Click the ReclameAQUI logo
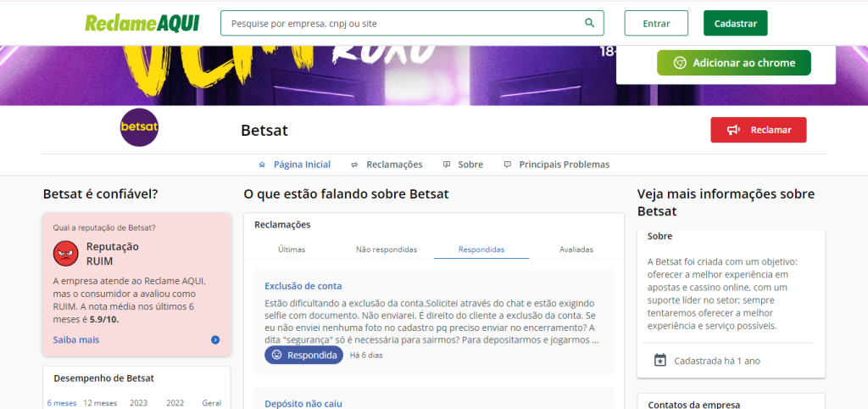 142,23
